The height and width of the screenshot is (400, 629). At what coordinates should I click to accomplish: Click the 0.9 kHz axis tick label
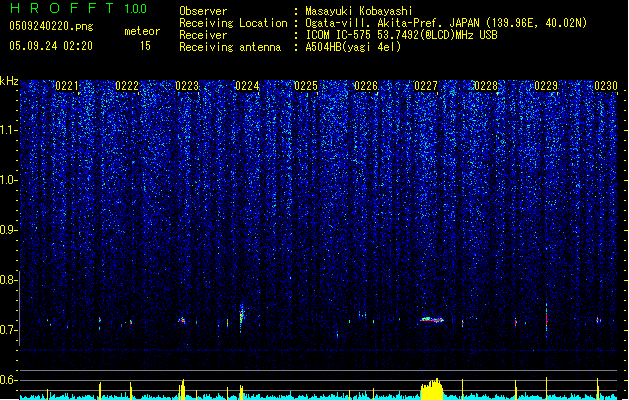click(9, 230)
